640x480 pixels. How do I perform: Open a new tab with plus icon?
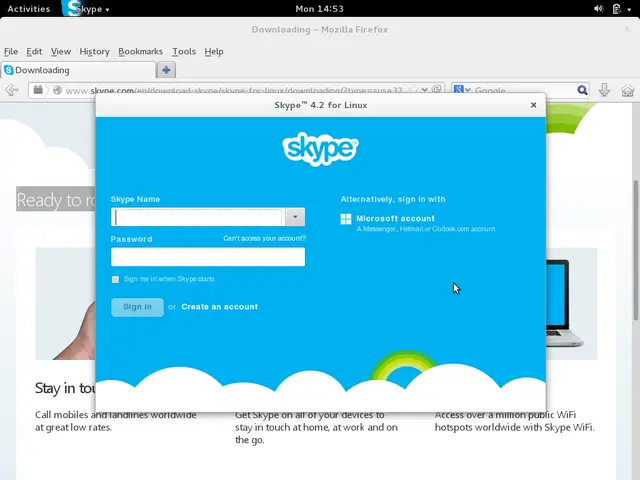(x=166, y=70)
